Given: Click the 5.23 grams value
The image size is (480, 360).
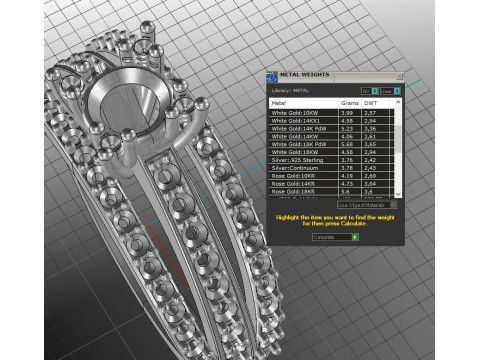Looking at the screenshot, I should [347, 129].
